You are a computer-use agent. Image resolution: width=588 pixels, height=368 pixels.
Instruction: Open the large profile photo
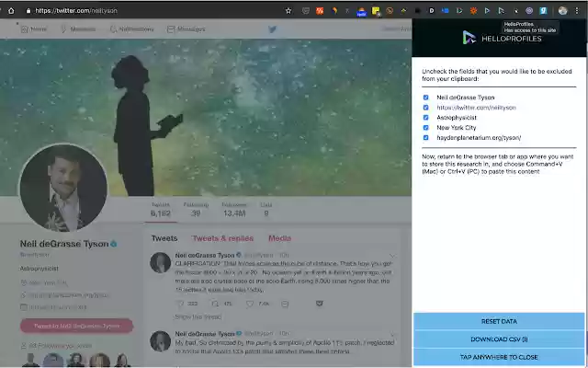(x=63, y=188)
